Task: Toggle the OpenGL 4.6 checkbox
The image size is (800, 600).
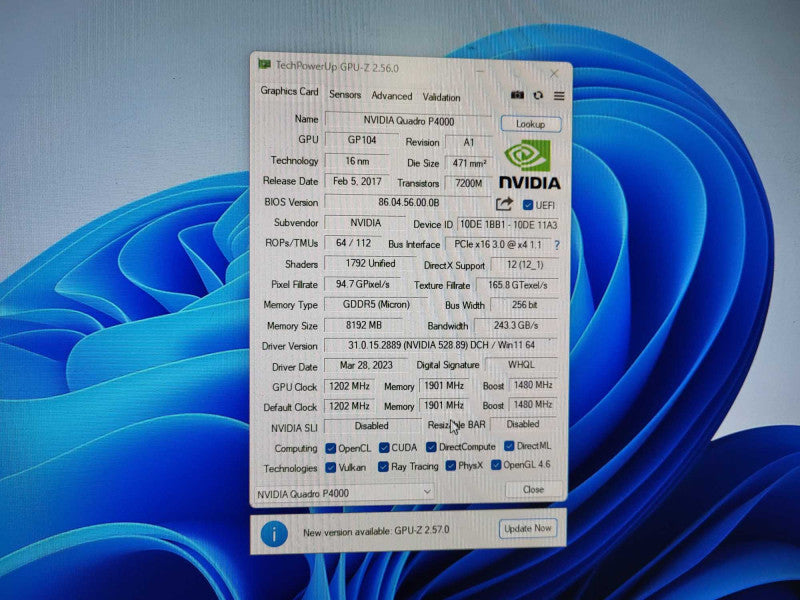Action: click(496, 465)
